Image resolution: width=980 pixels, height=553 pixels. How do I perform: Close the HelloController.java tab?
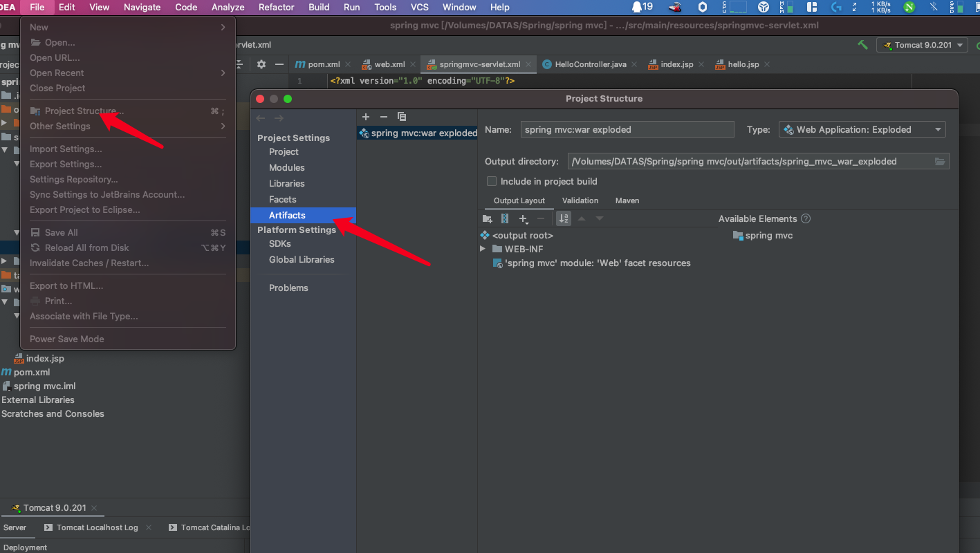[x=634, y=64]
